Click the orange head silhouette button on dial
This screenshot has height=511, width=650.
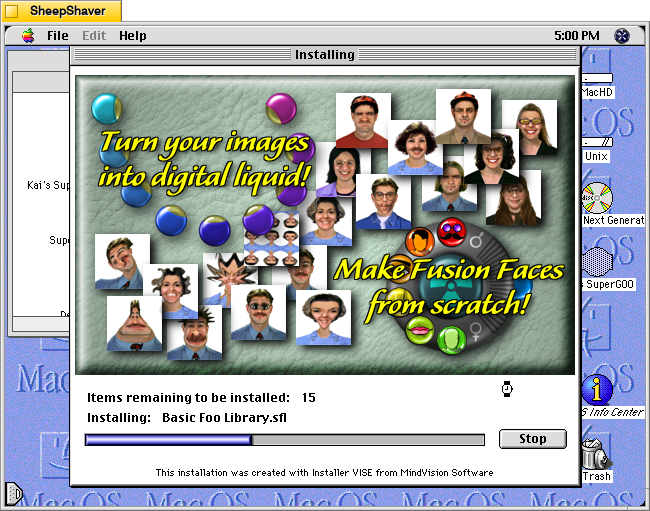click(420, 241)
